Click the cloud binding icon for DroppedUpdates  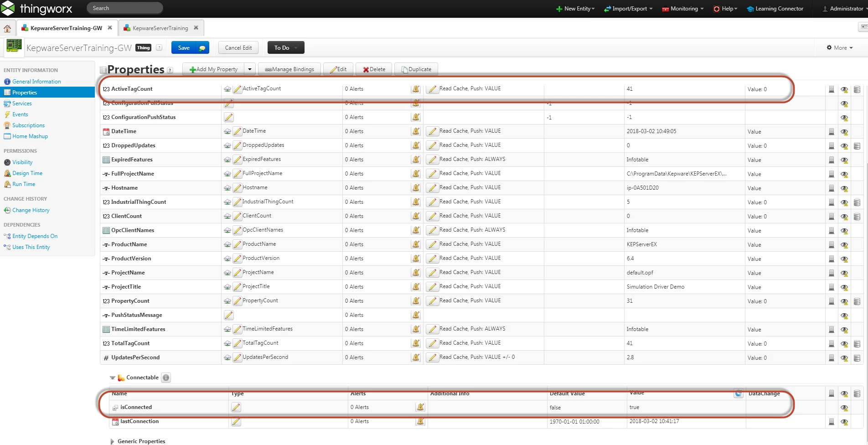(227, 145)
